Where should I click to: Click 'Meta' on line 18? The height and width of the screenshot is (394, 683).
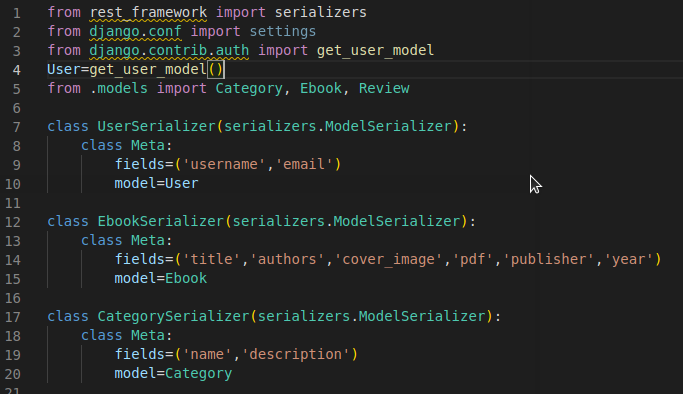point(148,335)
